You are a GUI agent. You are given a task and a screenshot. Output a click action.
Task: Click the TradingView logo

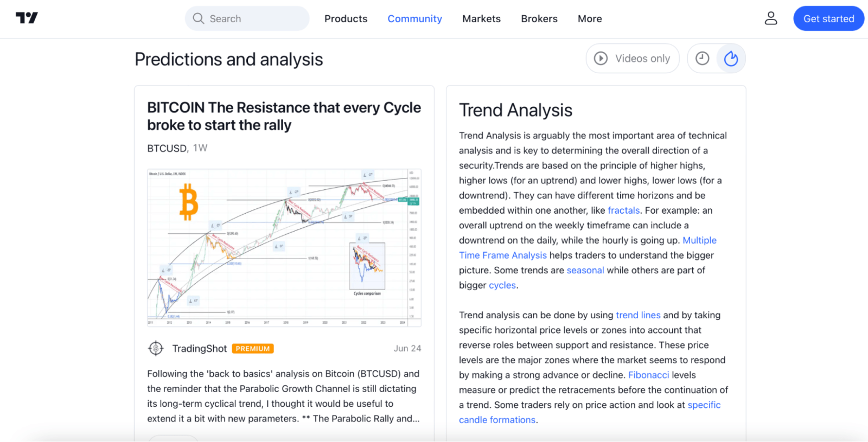27,18
